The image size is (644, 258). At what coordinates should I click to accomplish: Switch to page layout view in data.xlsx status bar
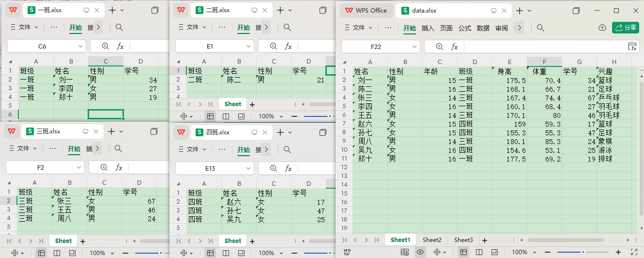[x=479, y=252]
